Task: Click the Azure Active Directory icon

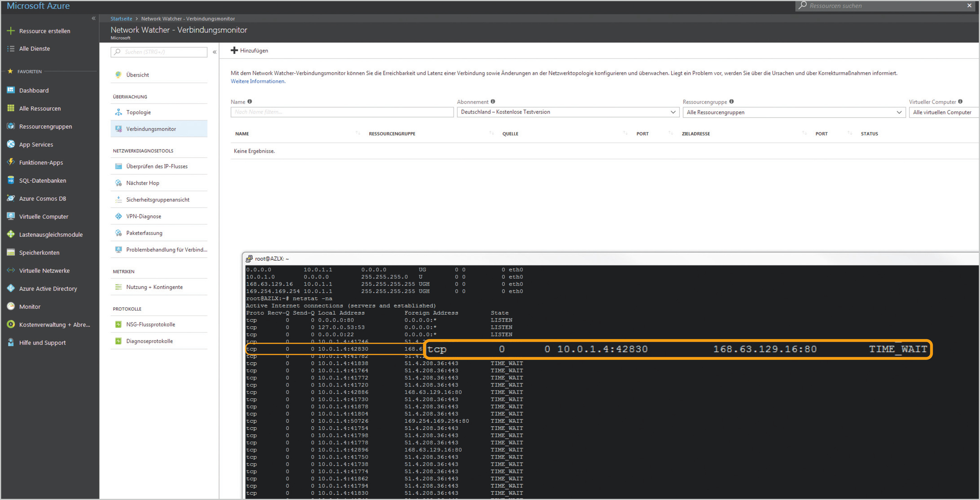Action: (11, 289)
